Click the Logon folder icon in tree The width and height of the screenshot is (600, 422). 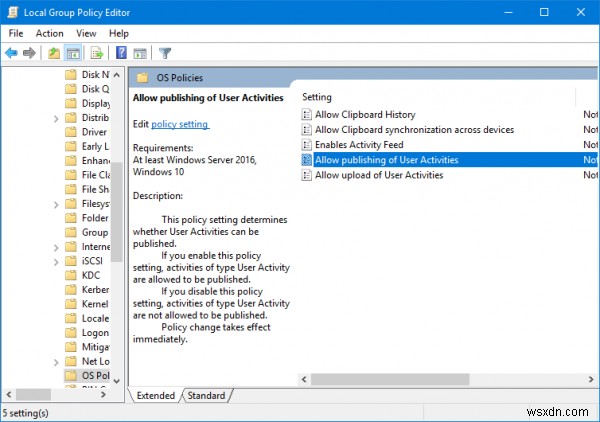[71, 332]
